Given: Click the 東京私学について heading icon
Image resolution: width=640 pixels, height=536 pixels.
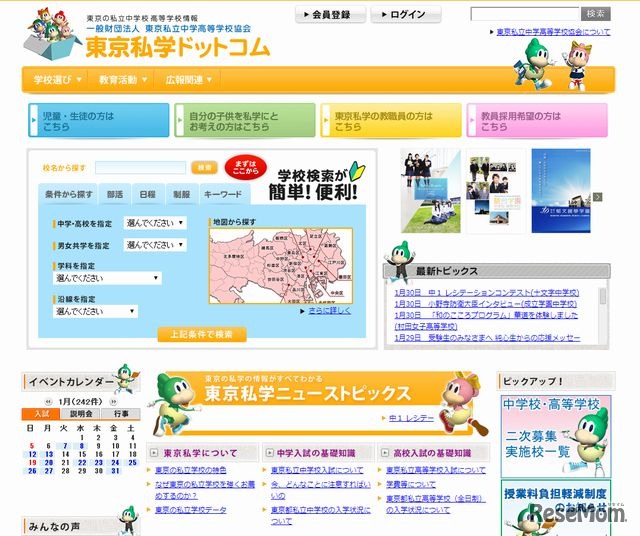Looking at the screenshot, I should (x=153, y=453).
